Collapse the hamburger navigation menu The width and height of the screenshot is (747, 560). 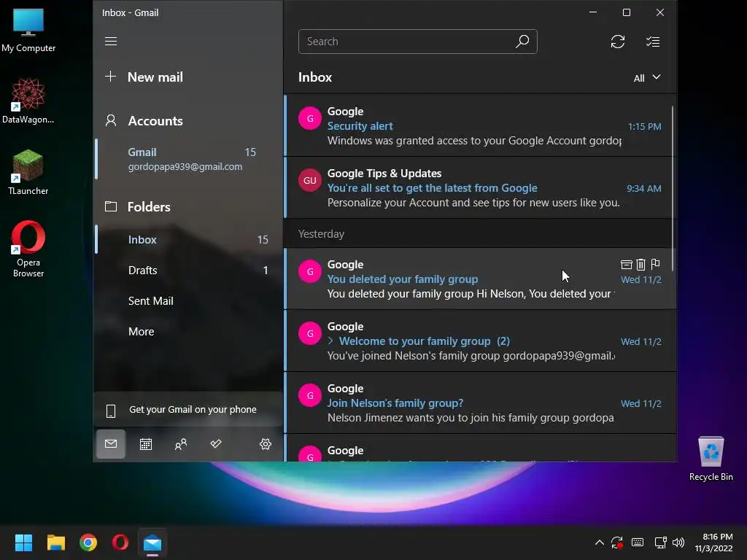(x=111, y=42)
